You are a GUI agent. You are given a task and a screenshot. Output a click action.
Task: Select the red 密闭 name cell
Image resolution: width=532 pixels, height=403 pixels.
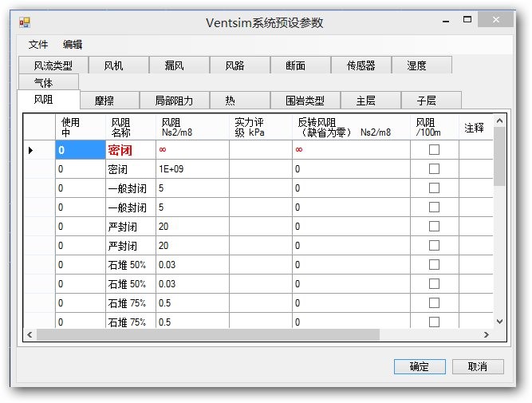point(131,150)
